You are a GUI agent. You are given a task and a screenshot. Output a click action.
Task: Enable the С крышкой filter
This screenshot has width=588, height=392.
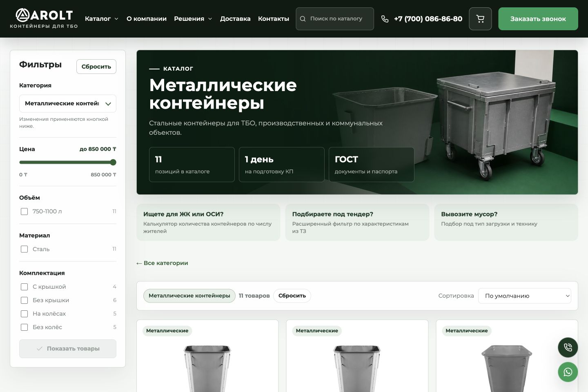click(24, 287)
